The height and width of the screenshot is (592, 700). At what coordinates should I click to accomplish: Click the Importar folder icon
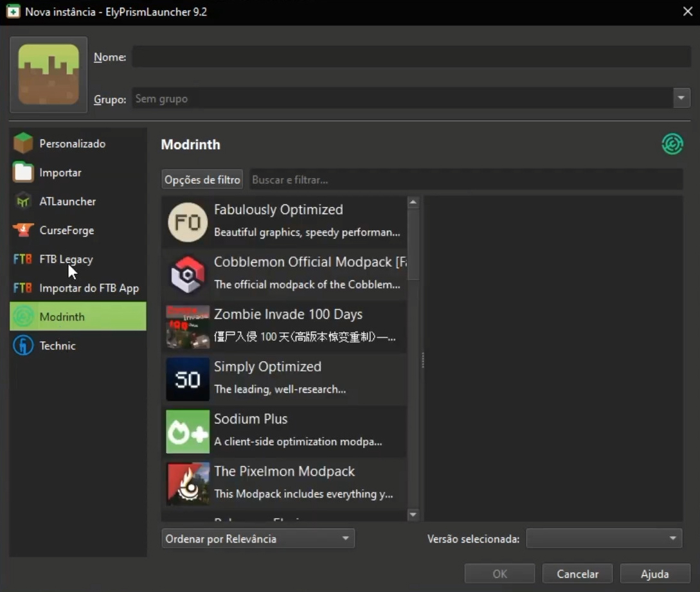(x=23, y=172)
